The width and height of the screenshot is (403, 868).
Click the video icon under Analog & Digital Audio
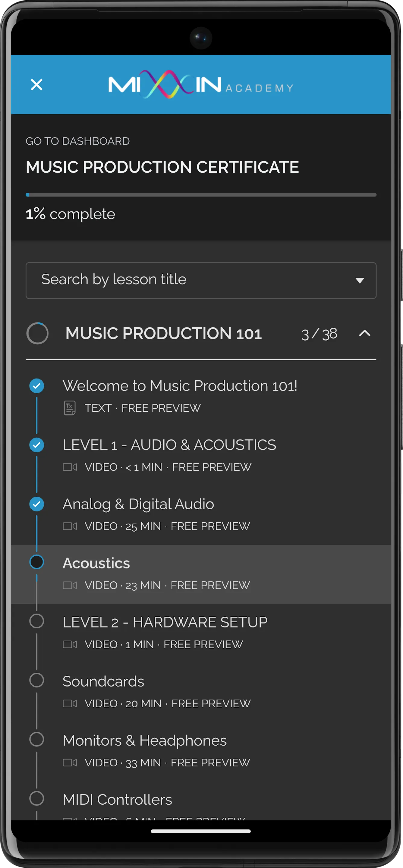coord(70,526)
